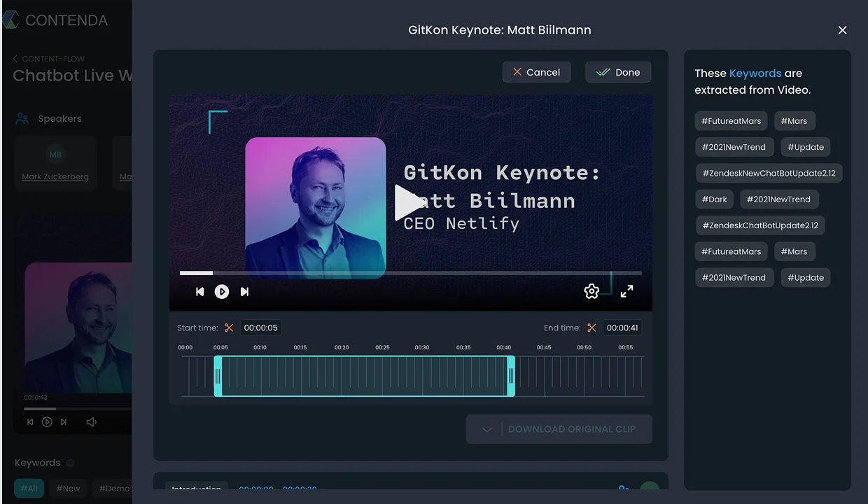Click the 00:50 label on the trim timeline
868x504 pixels.
584,347
